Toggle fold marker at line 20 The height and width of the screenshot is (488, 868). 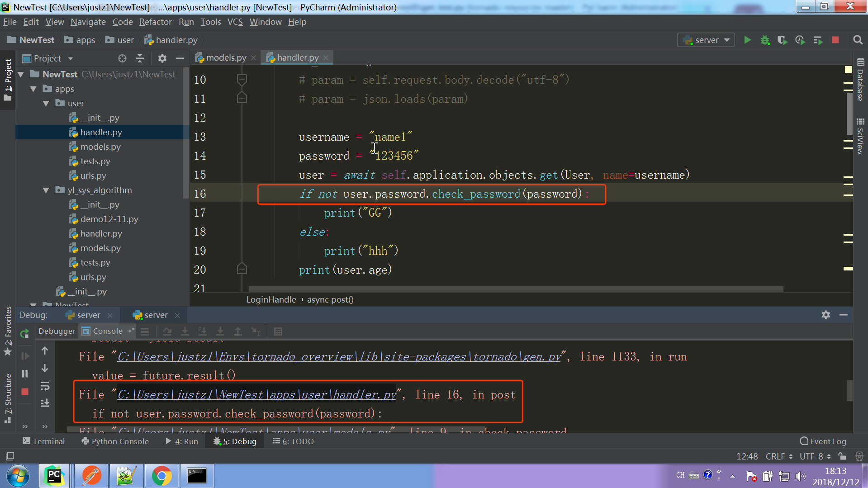coord(242,270)
